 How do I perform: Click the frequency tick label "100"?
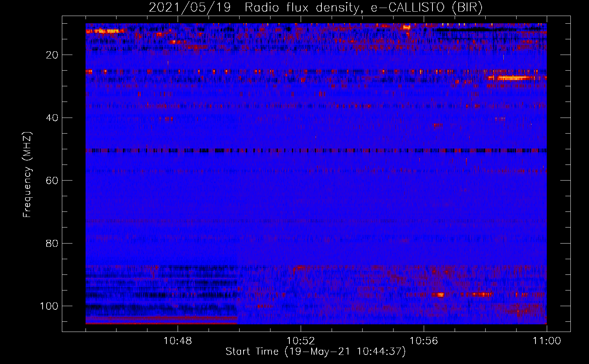coord(49,306)
